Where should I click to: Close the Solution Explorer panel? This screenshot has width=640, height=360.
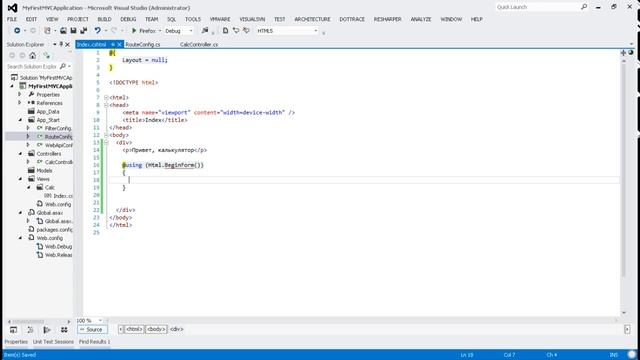click(x=67, y=44)
